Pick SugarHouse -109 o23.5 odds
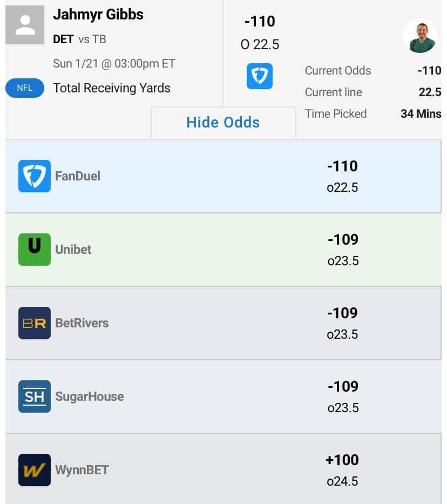Viewport: 447px width, 504px height. (343, 397)
